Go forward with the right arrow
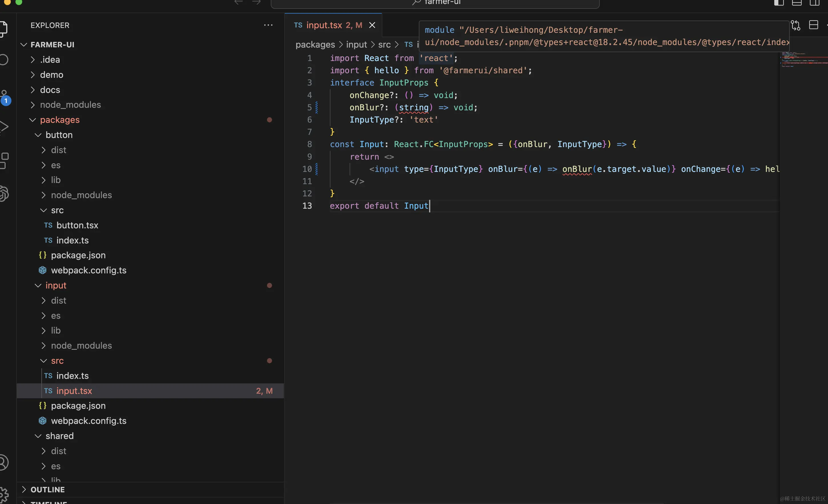The width and height of the screenshot is (828, 504). coord(257,2)
